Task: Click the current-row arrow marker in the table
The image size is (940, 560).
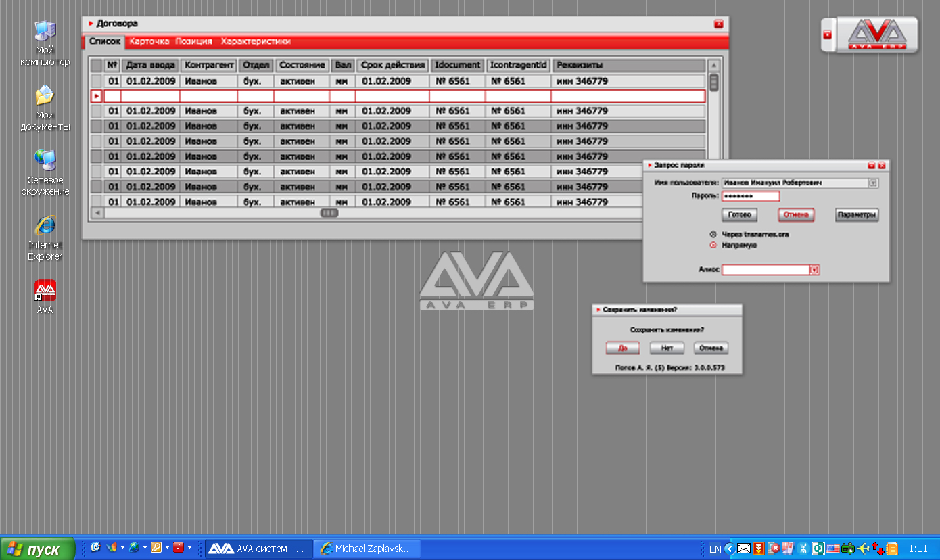Action: (96, 96)
